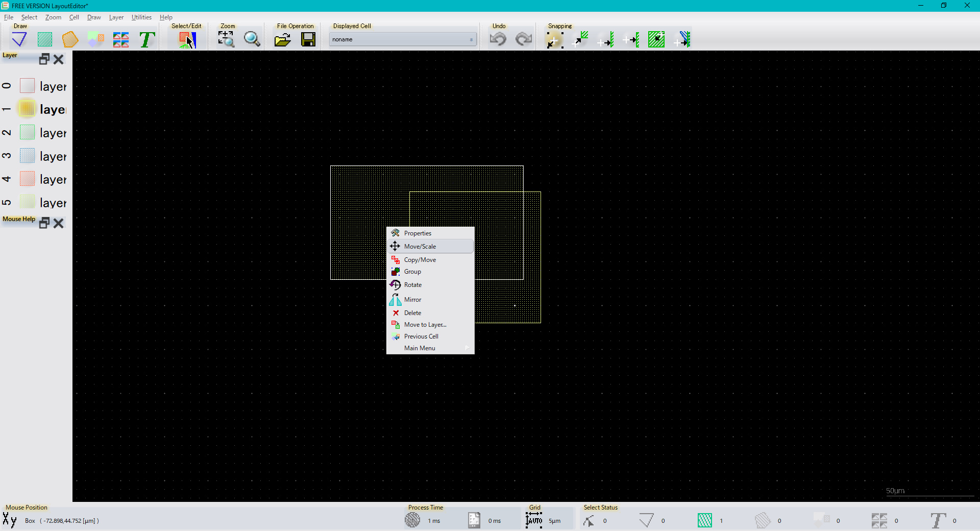Toggle the first snapping mode icon

coord(554,39)
